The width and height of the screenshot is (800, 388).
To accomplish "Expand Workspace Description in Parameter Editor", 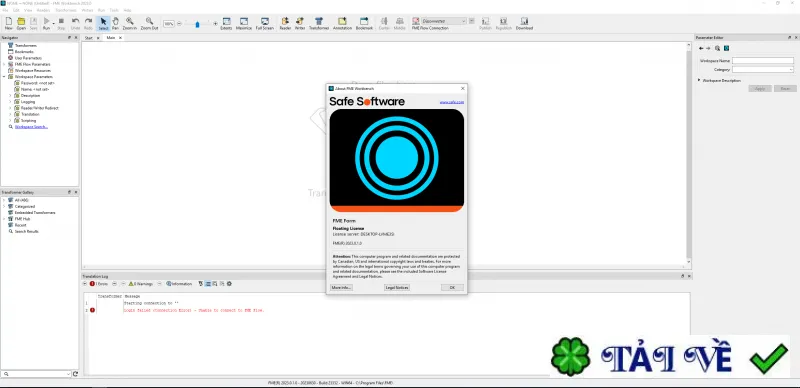I will pyautogui.click(x=699, y=80).
